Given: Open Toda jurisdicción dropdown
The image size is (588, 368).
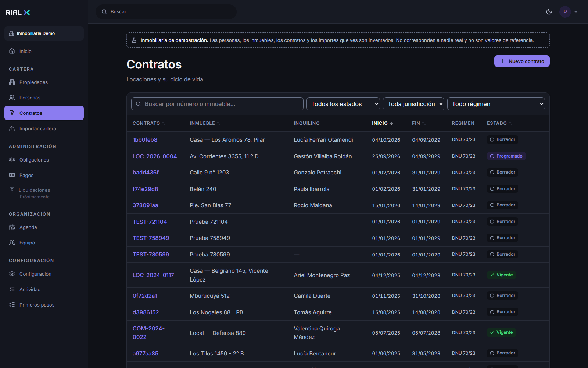Looking at the screenshot, I should point(413,104).
